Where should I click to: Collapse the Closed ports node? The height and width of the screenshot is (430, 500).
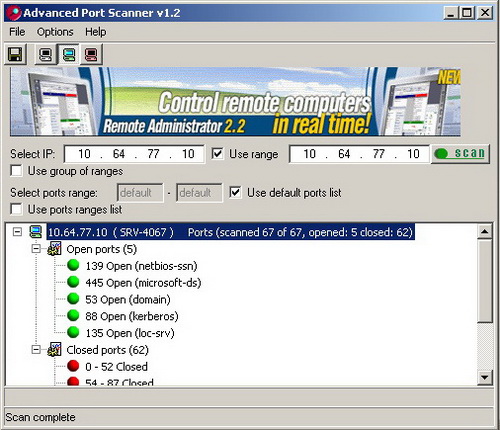36,350
